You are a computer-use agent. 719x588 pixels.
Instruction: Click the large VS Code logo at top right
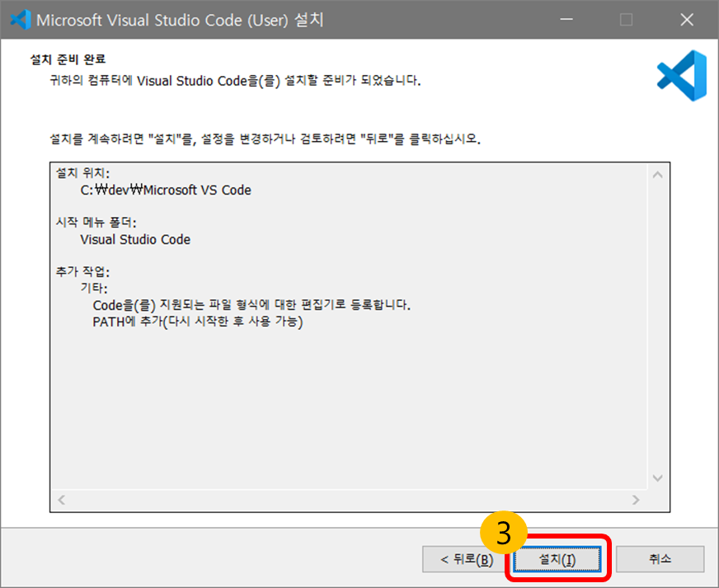(x=681, y=76)
